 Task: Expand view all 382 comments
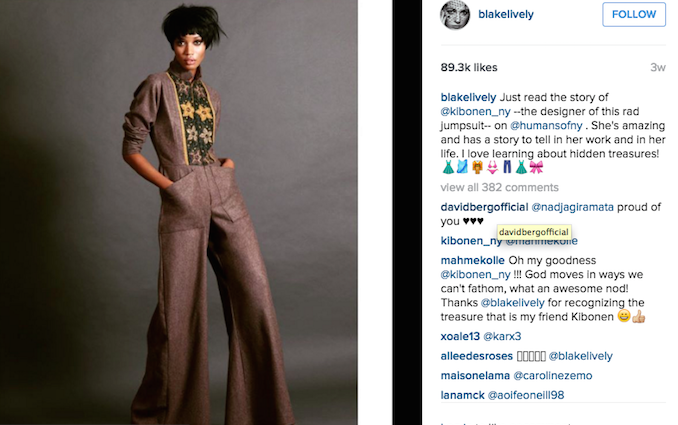coord(499,187)
